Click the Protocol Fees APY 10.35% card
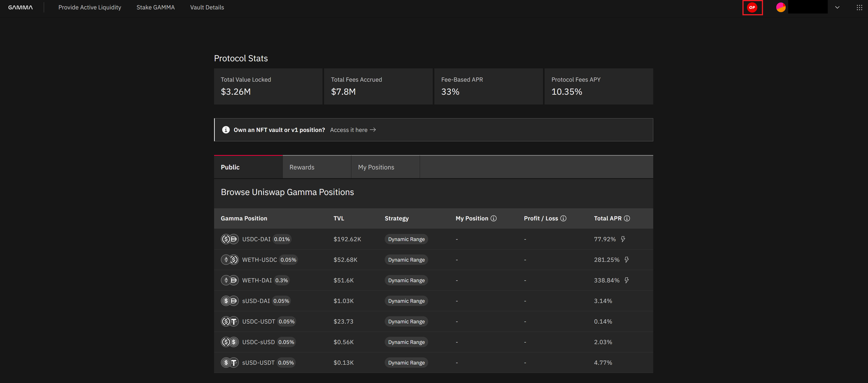868x383 pixels. tap(599, 87)
